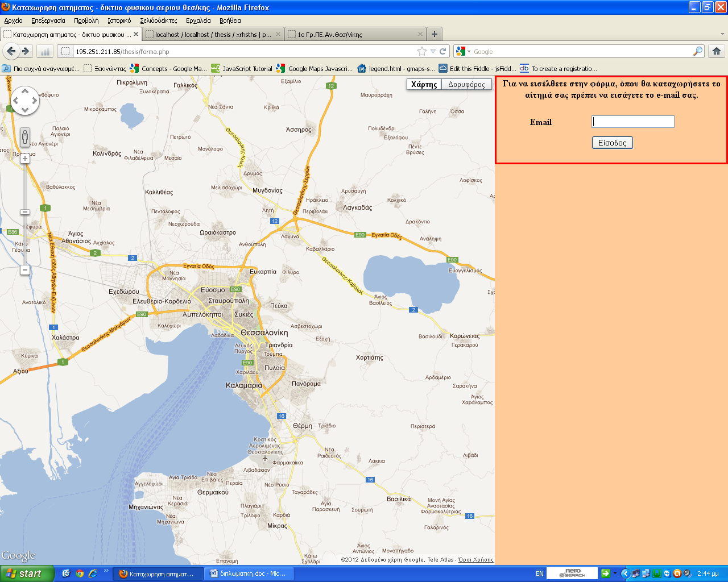
Task: Click the address bar URL field
Action: [245, 51]
